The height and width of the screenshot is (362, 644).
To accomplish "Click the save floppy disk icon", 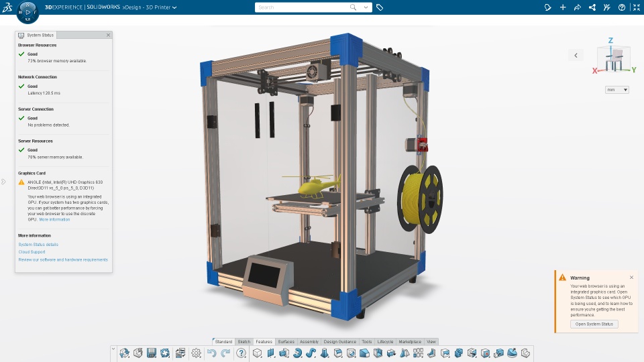I will click(152, 353).
